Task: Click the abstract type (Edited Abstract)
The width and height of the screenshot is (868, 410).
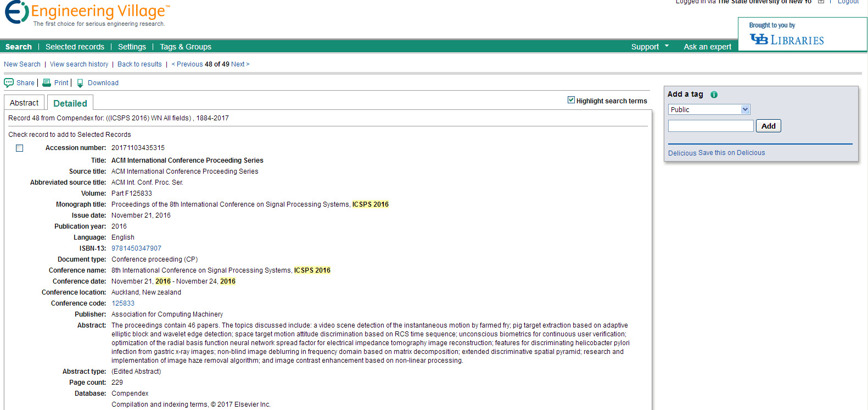Action: 136,372
